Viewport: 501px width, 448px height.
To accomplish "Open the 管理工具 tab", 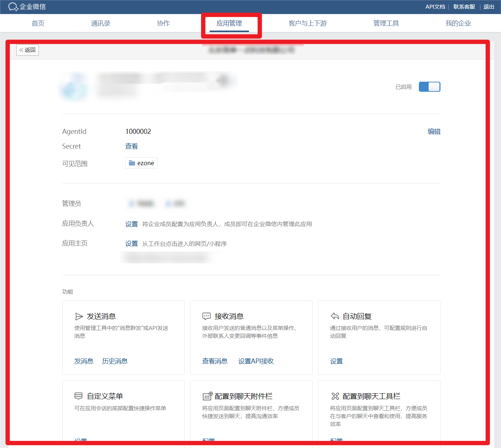I will coord(386,23).
